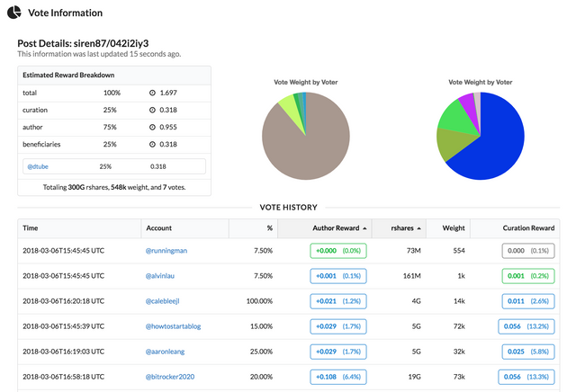
Task: Sort table by Weight column
Action: (448, 228)
